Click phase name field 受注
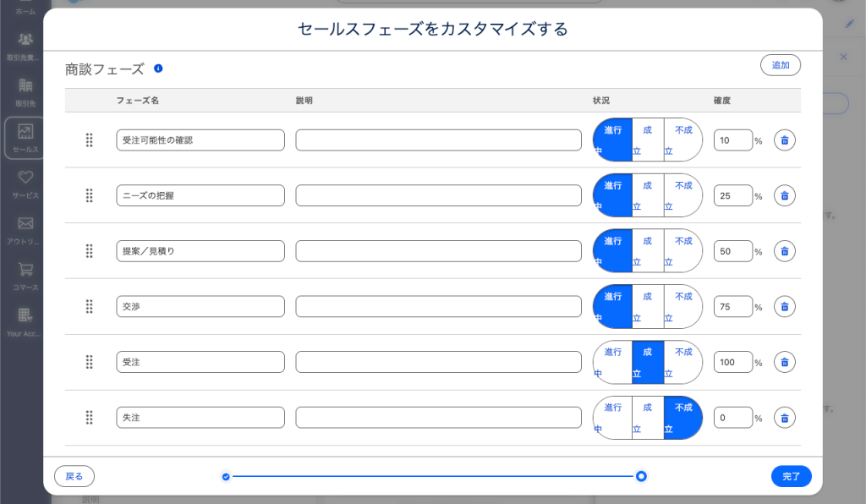Image resolution: width=866 pixels, height=504 pixels. 200,362
